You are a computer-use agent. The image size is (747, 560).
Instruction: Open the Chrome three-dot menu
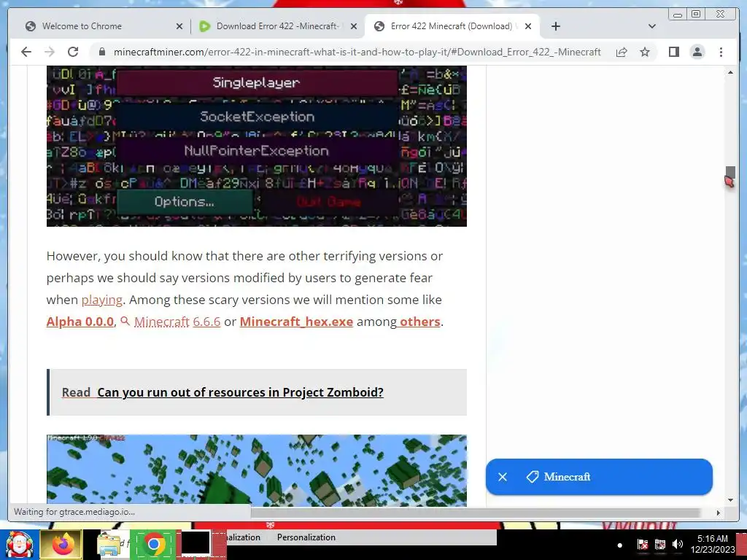(x=721, y=52)
